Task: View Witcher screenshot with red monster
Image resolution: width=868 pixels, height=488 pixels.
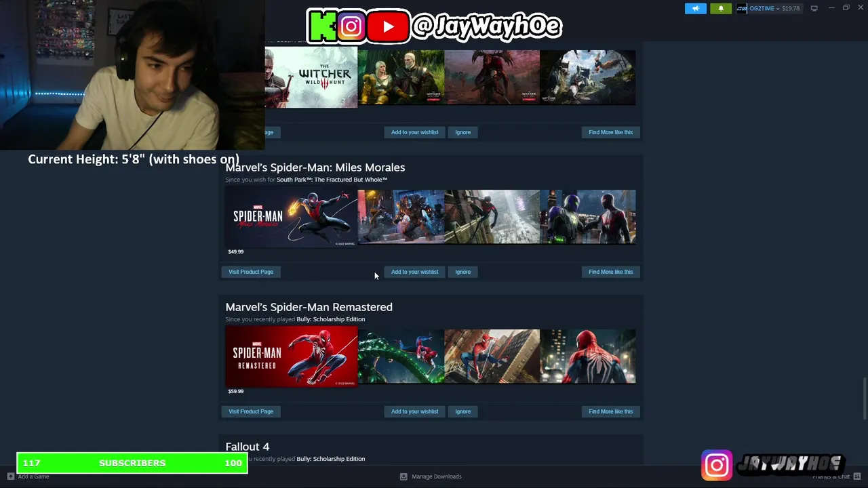Action: [x=492, y=77]
